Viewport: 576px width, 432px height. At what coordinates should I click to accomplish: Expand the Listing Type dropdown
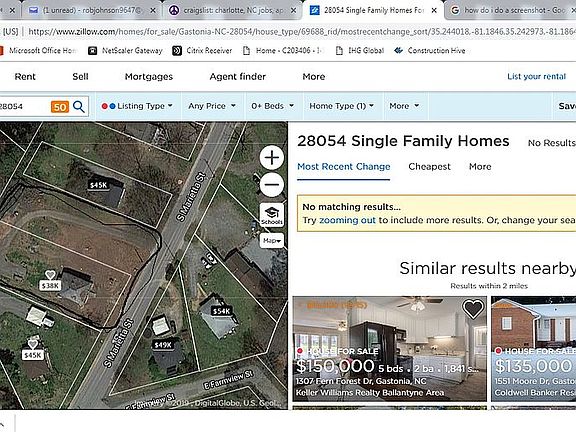(x=137, y=106)
